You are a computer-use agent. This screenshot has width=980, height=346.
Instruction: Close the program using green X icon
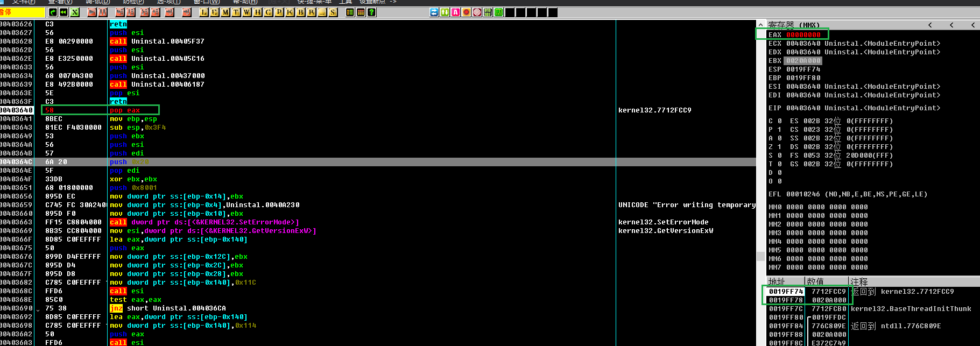(75, 12)
